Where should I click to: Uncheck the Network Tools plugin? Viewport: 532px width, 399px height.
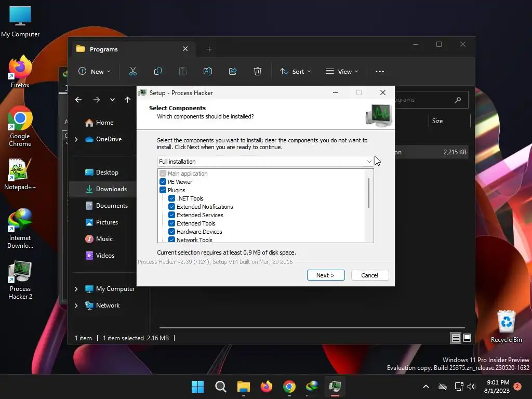tap(171, 240)
